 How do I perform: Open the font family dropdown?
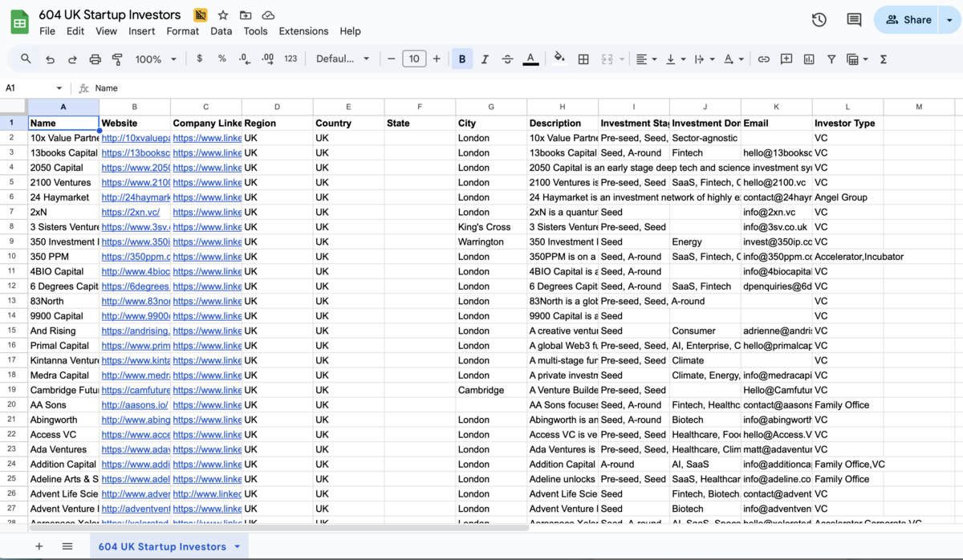tap(343, 59)
